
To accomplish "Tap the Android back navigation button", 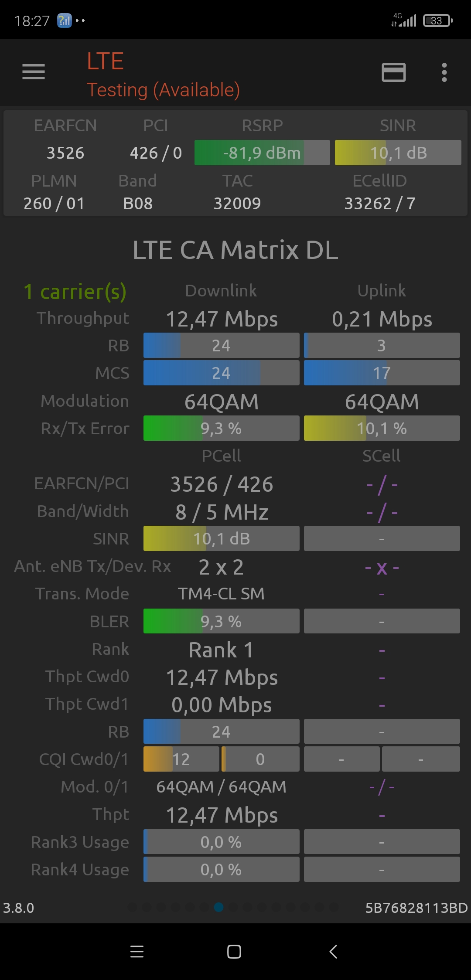I will [334, 952].
